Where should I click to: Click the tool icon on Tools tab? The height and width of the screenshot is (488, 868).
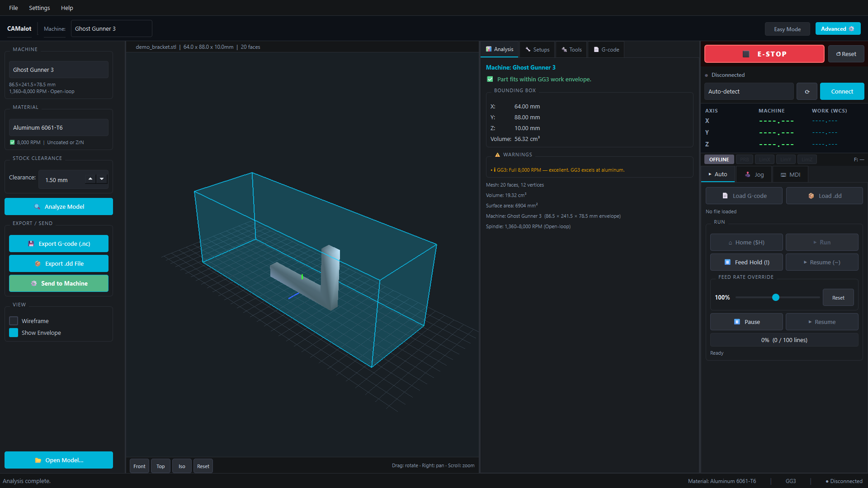click(564, 49)
